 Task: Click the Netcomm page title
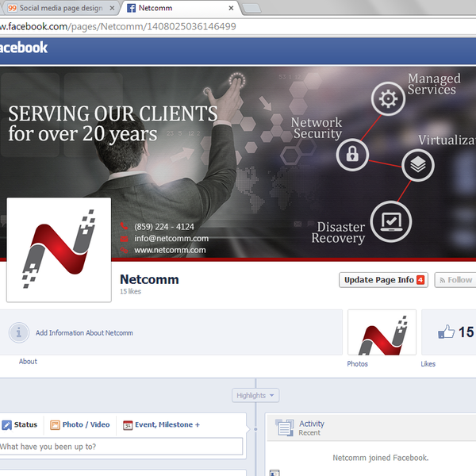pos(149,279)
